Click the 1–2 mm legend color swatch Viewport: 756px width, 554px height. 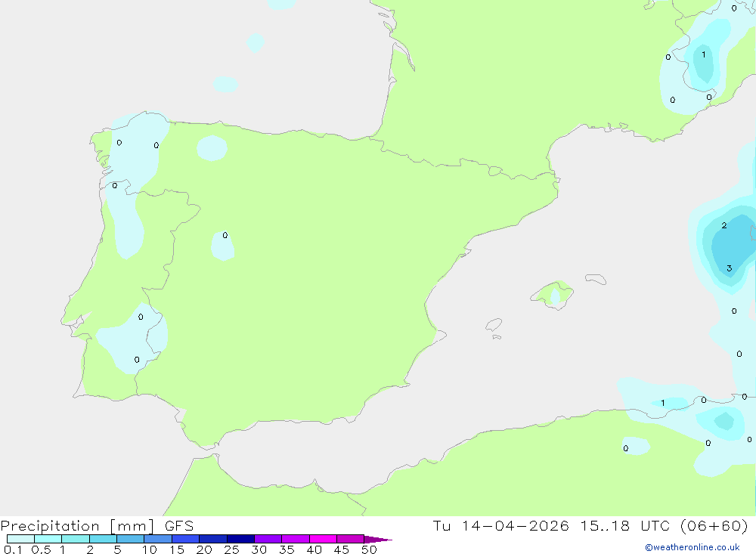pyautogui.click(x=75, y=539)
